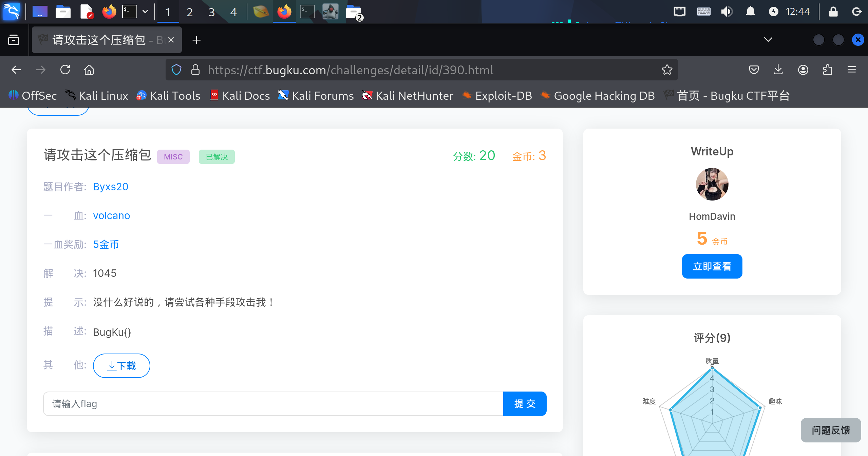Click the Firefox reload page icon
The height and width of the screenshot is (456, 868).
pyautogui.click(x=65, y=70)
